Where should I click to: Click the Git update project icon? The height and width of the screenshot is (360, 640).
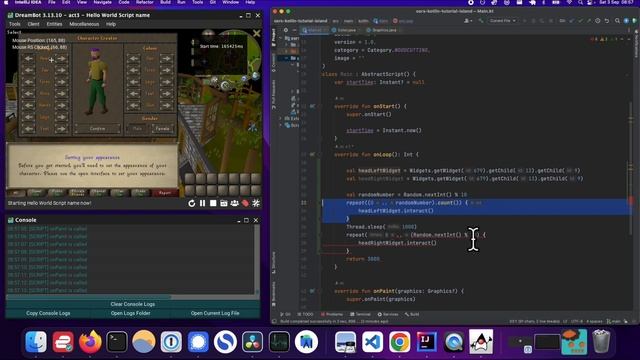point(571,20)
